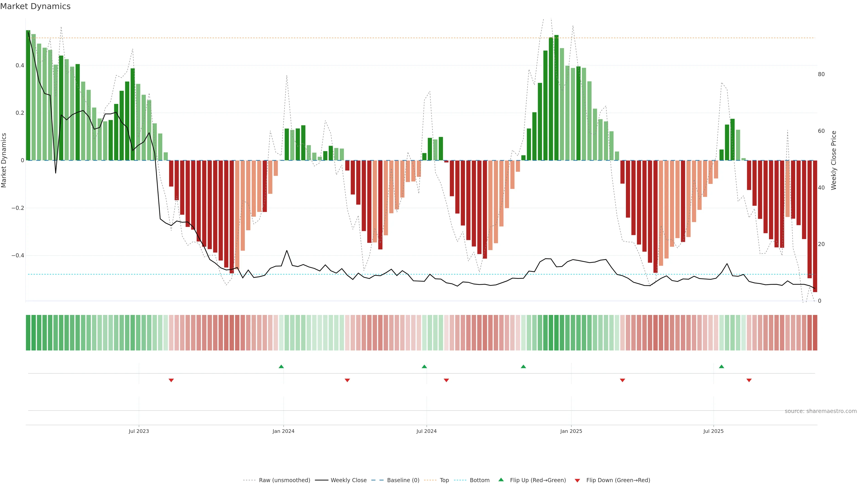Click the darkest green heat strip cell at the far left
Viewport: 868px width, 488px height.
28,333
